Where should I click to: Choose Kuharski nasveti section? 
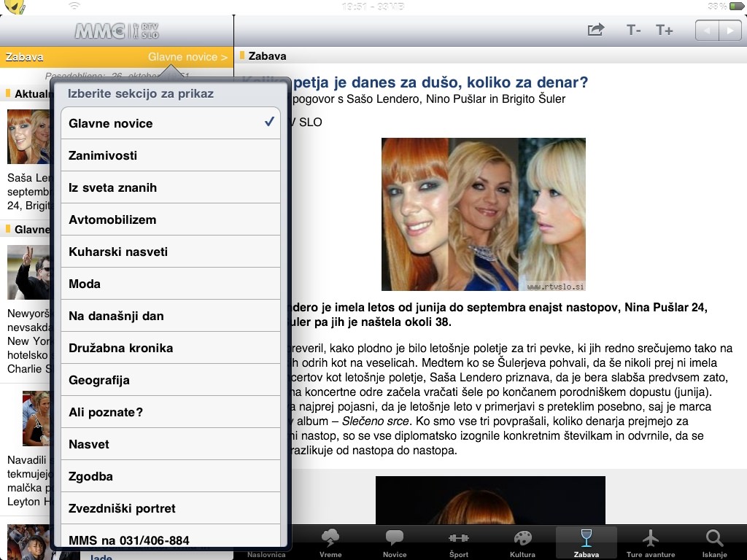pos(171,252)
